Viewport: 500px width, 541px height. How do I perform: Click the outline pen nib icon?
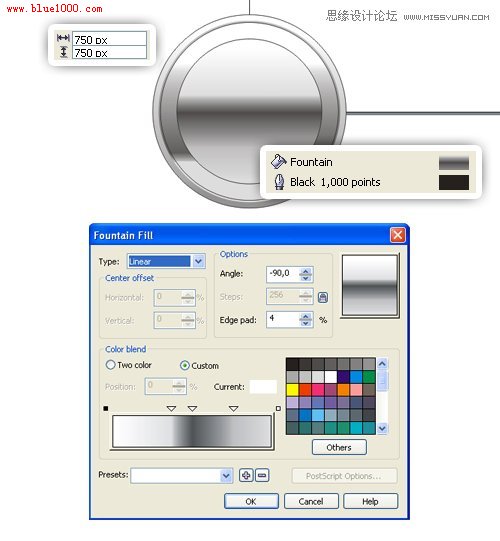pos(279,181)
